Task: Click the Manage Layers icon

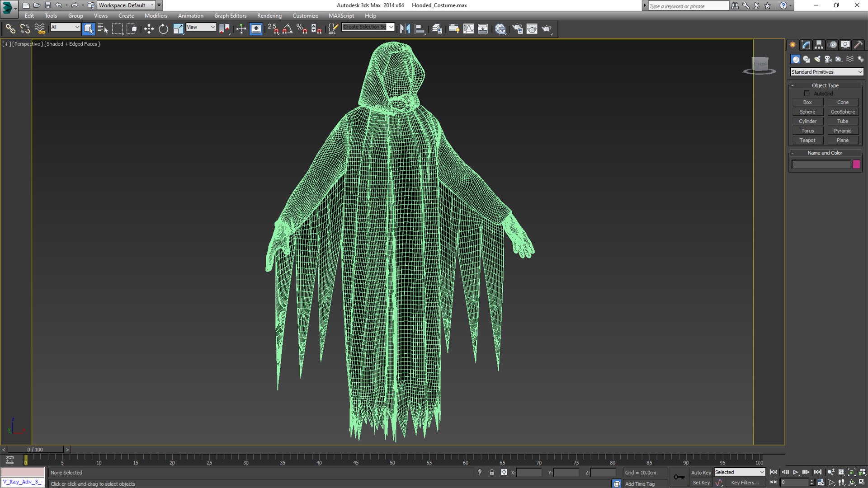Action: [437, 29]
